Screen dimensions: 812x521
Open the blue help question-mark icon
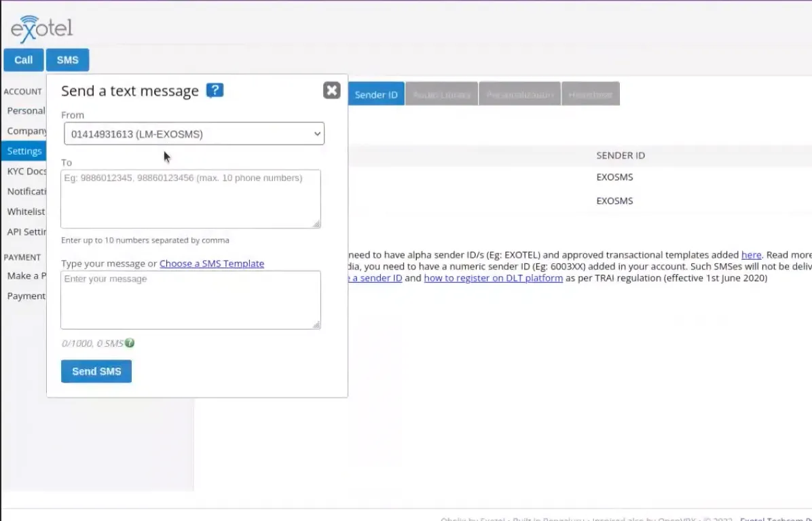click(x=215, y=90)
